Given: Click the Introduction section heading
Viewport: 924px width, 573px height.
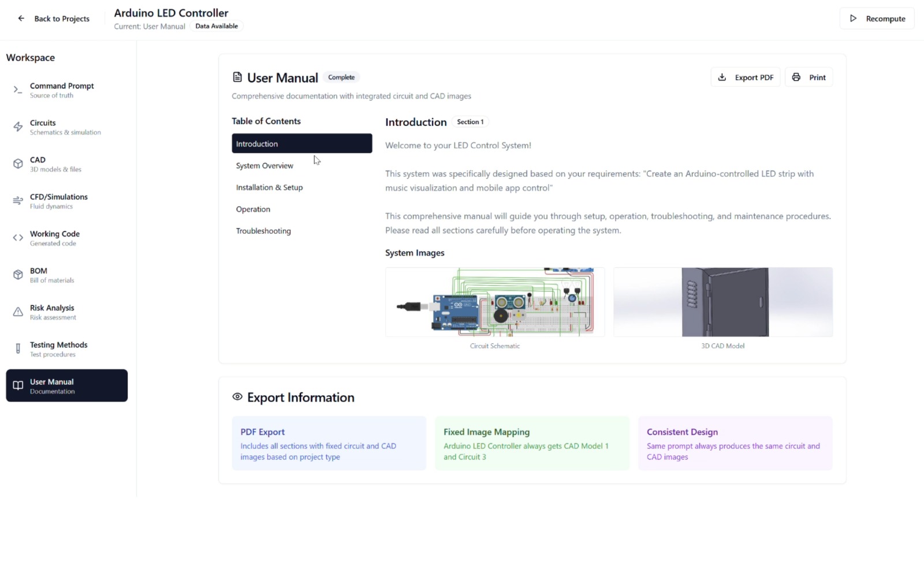Looking at the screenshot, I should [416, 122].
